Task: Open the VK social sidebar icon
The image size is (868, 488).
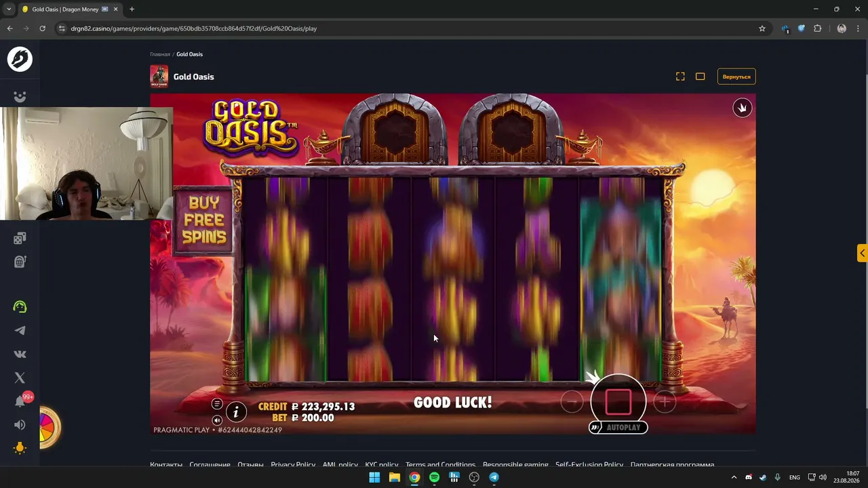Action: point(20,354)
